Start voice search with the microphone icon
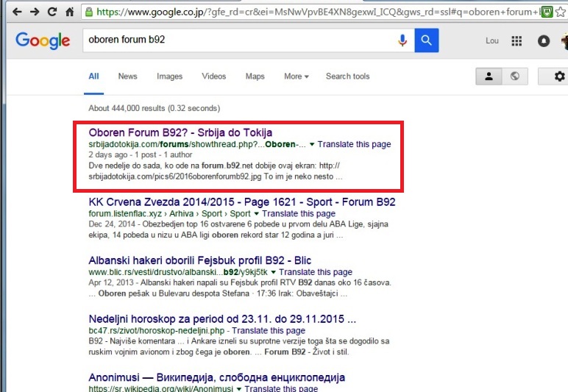This screenshot has height=392, width=568. coord(402,40)
